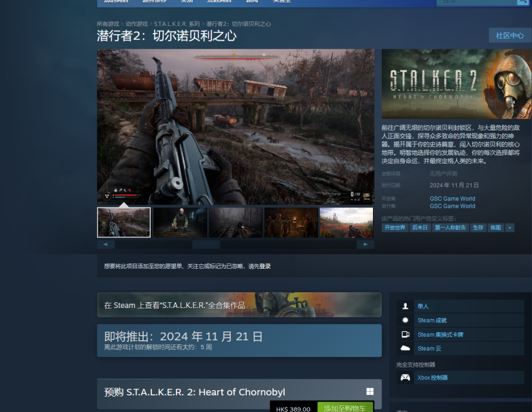Click the 完全支持控制器 label
The height and width of the screenshot is (412, 532).
coord(416,365)
